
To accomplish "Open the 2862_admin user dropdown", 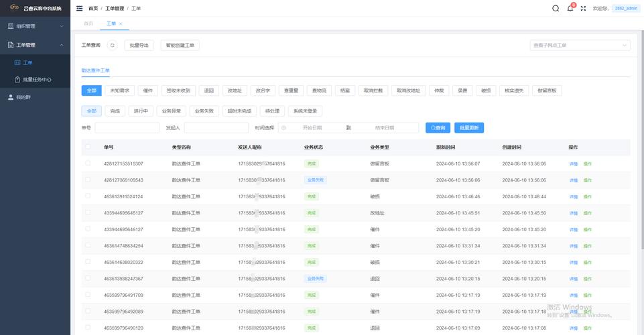I will pyautogui.click(x=625, y=8).
